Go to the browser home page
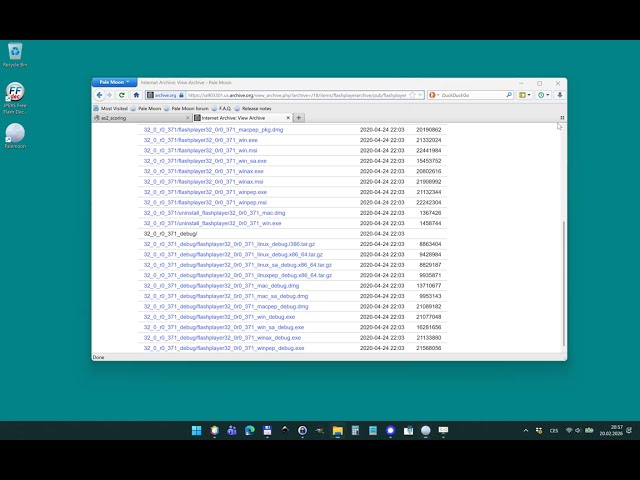The width and height of the screenshot is (640, 480). tap(136, 95)
